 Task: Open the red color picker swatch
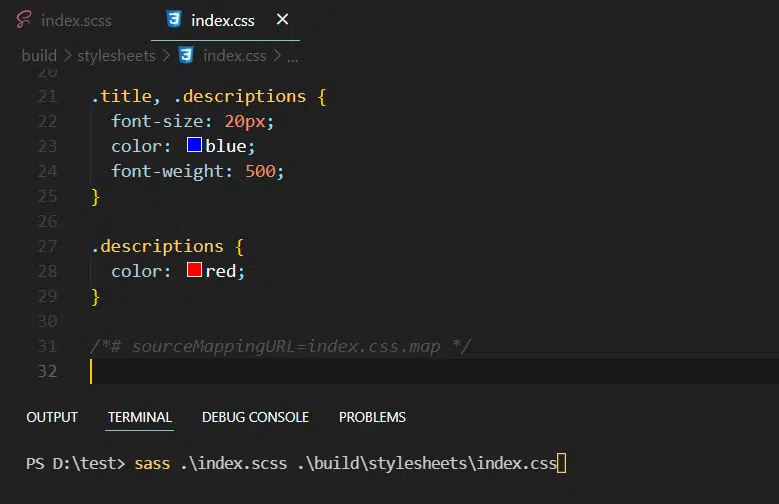194,269
